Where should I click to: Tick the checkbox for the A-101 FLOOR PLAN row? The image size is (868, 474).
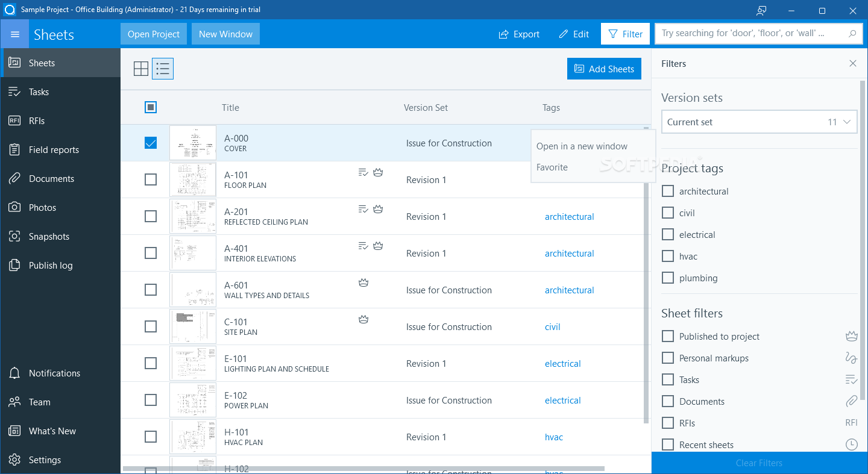150,179
